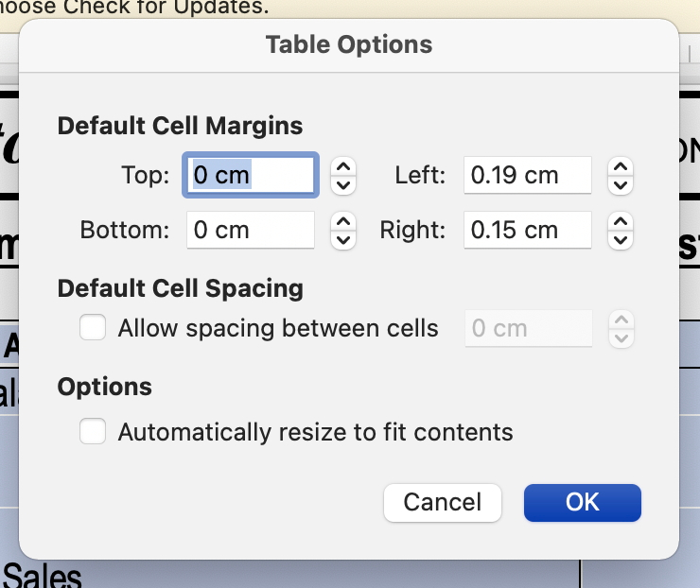Viewport: 700px width, 588px height.
Task: Click the Table Options title bar
Action: coord(349,44)
